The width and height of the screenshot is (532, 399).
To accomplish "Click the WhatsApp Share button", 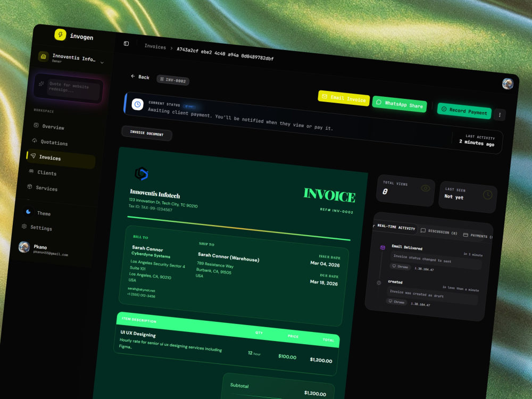I will coord(400,104).
